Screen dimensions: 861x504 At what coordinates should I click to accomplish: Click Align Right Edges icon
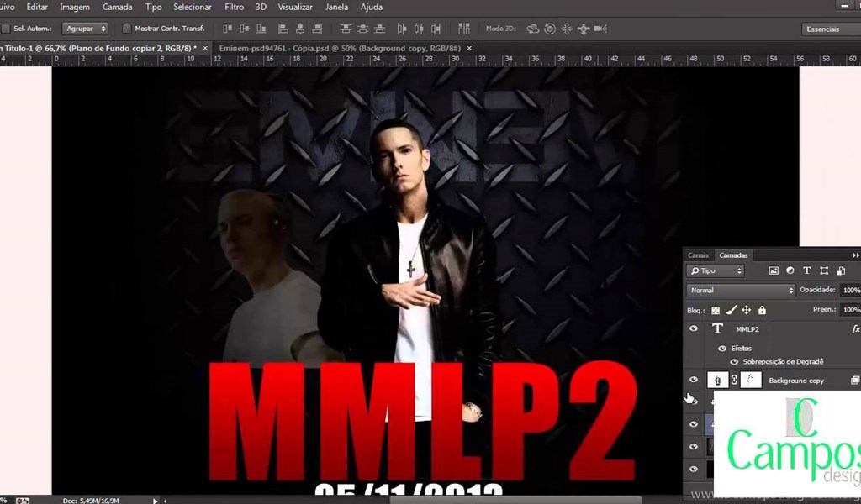pyautogui.click(x=317, y=29)
